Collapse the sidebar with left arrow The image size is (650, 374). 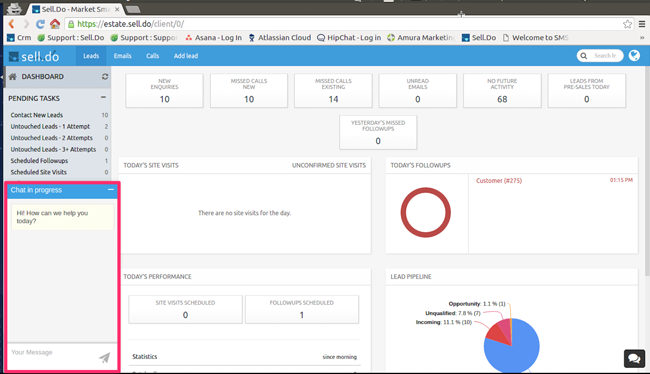click(2, 77)
